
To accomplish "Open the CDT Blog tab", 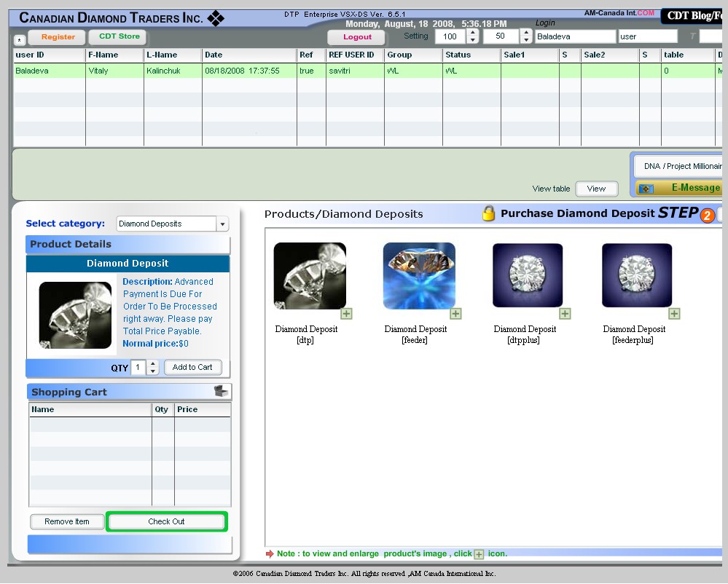I will [693, 16].
